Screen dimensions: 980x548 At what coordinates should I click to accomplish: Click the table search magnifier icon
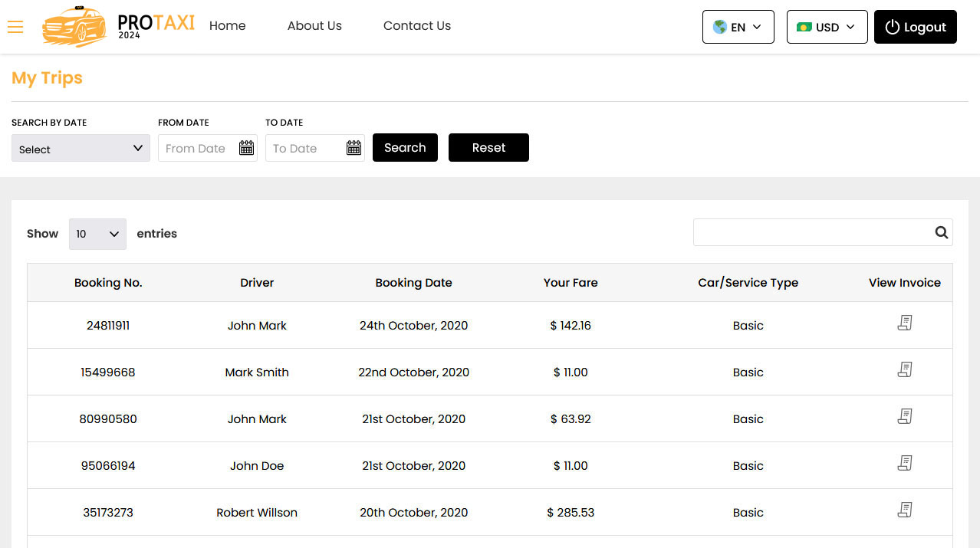point(942,232)
